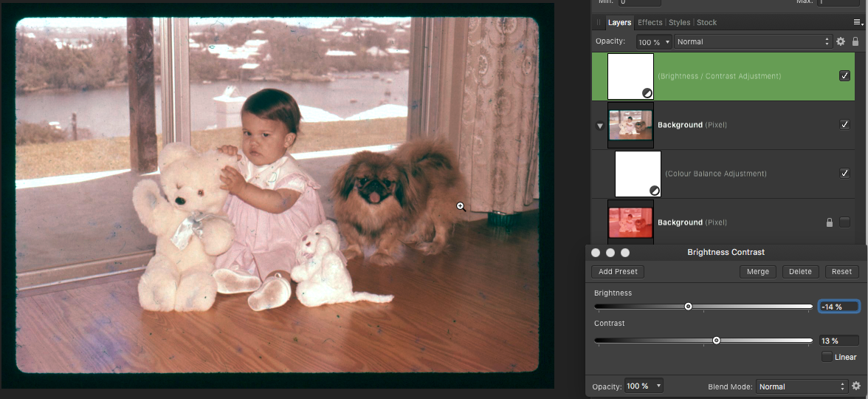Click the (Brightness / Contrast Adjustment) layer name
Viewport: 868px width, 399px height.
[x=719, y=76]
